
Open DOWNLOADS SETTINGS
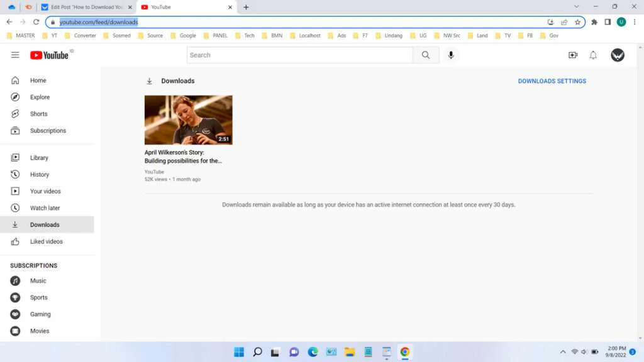(x=552, y=80)
